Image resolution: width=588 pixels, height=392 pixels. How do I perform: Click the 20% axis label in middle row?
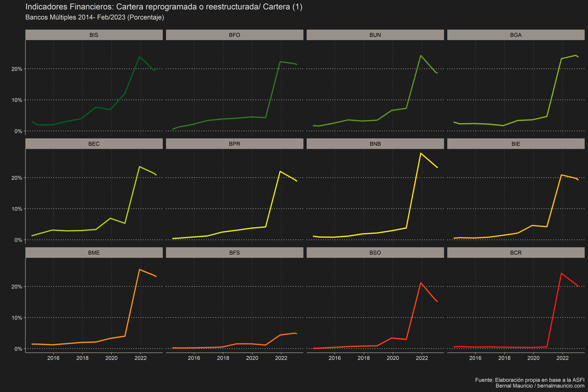tap(17, 178)
